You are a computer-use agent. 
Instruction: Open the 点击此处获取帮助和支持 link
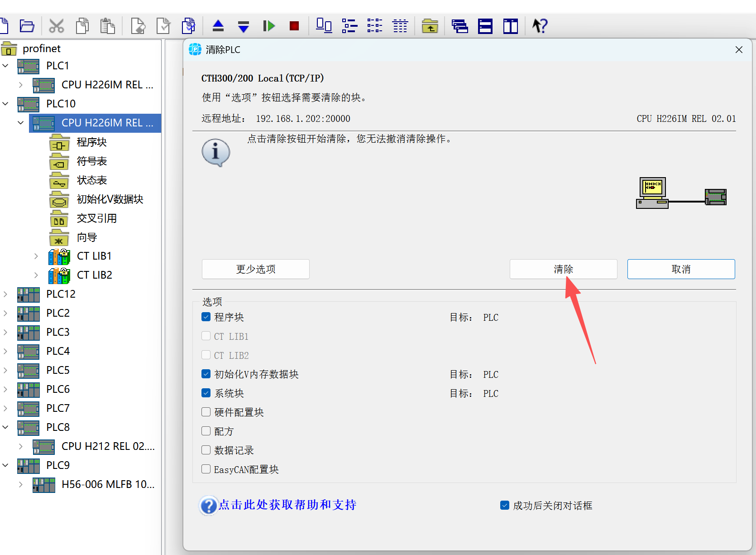(287, 505)
